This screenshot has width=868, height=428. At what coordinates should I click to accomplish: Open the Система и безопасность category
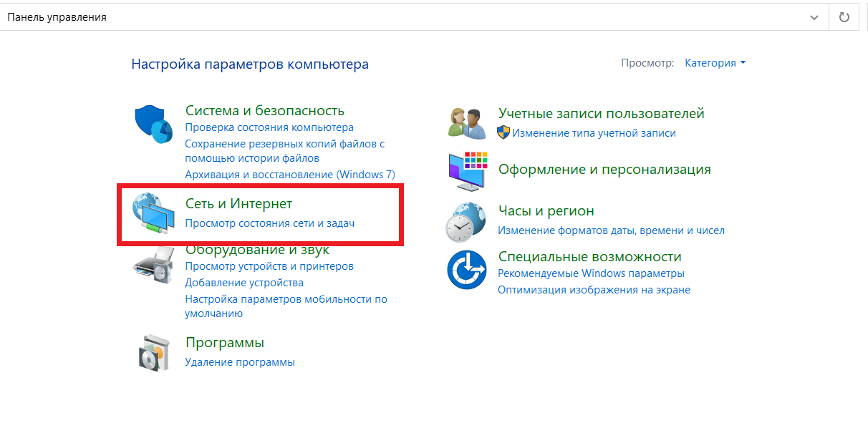coord(264,110)
